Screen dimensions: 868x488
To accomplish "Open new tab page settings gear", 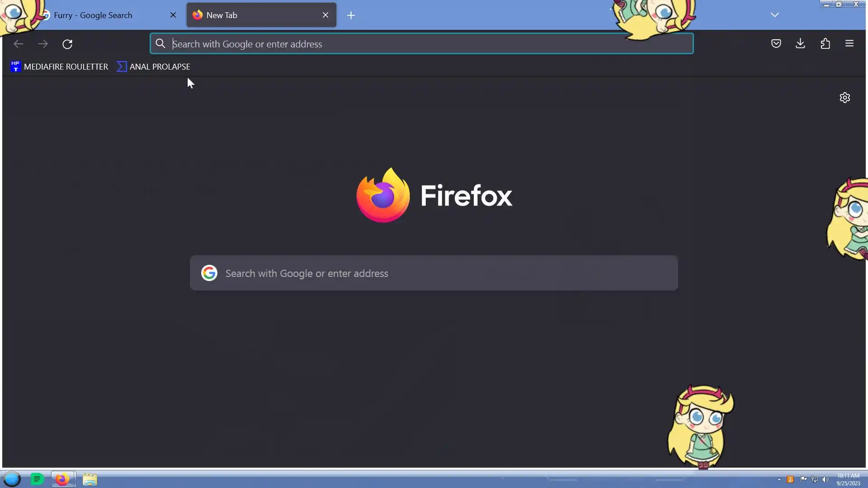I will tap(844, 98).
